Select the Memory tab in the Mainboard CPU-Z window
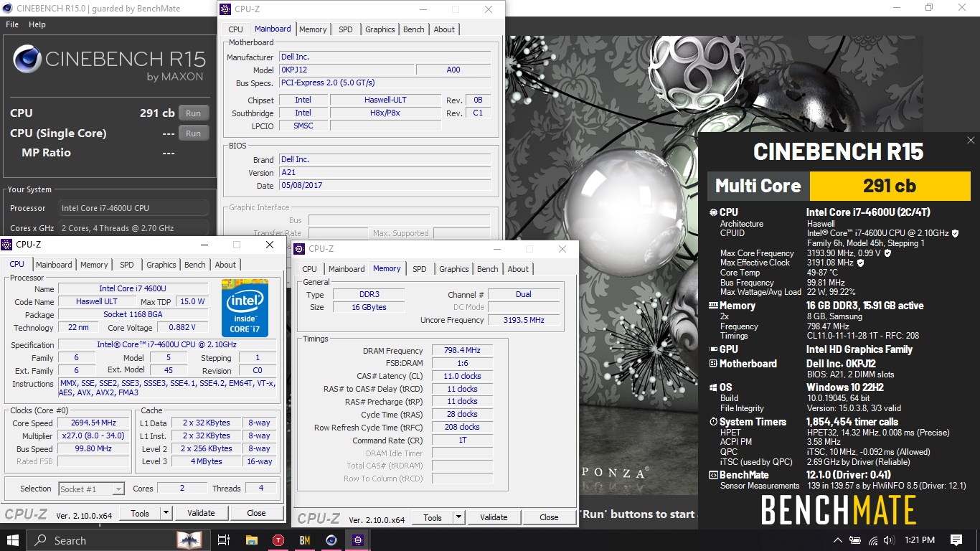This screenshot has height=551, width=980. click(x=313, y=29)
